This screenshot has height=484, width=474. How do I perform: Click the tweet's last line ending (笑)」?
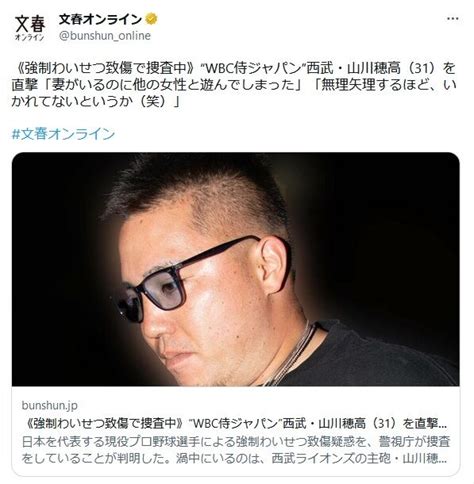tap(96, 102)
